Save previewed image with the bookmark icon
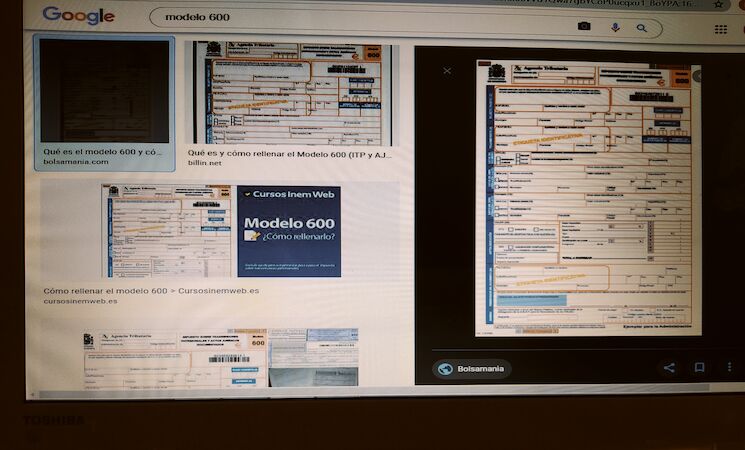 (x=700, y=368)
